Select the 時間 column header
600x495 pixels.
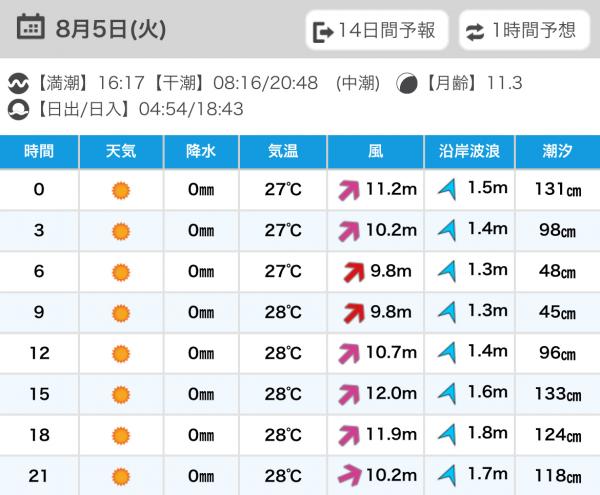point(39,151)
